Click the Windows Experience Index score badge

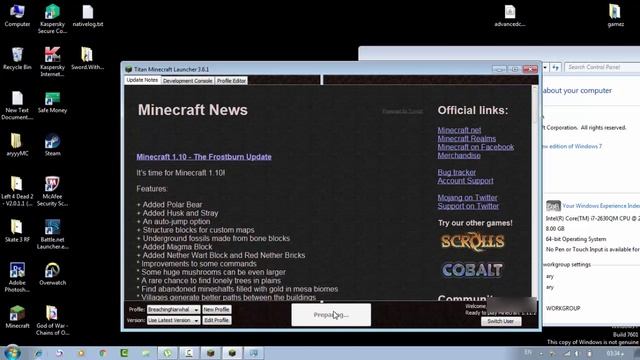(x=553, y=206)
